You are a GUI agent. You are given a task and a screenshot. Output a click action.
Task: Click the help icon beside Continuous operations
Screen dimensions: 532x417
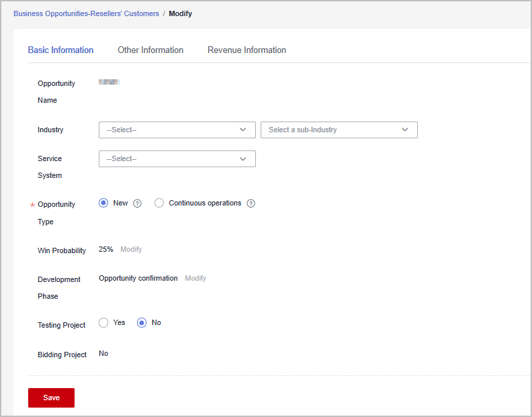click(x=251, y=203)
